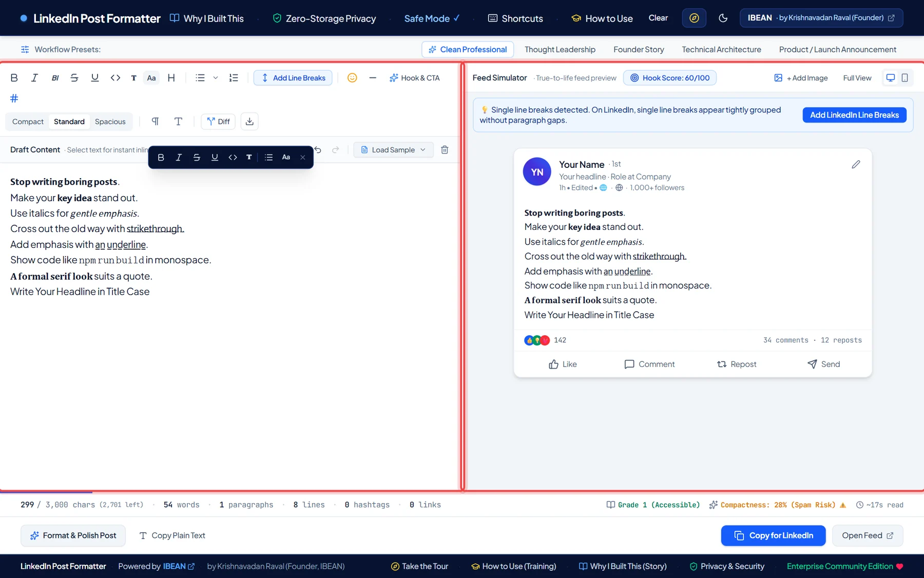Edit the feed profile with the pencil icon
This screenshot has width=924, height=578.
pos(856,165)
